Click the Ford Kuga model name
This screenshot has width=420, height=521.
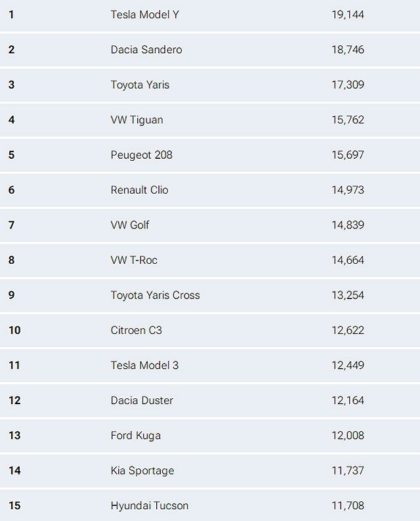135,436
